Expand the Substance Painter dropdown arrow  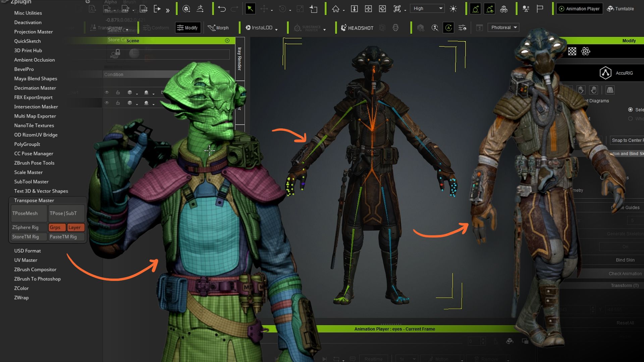325,29
